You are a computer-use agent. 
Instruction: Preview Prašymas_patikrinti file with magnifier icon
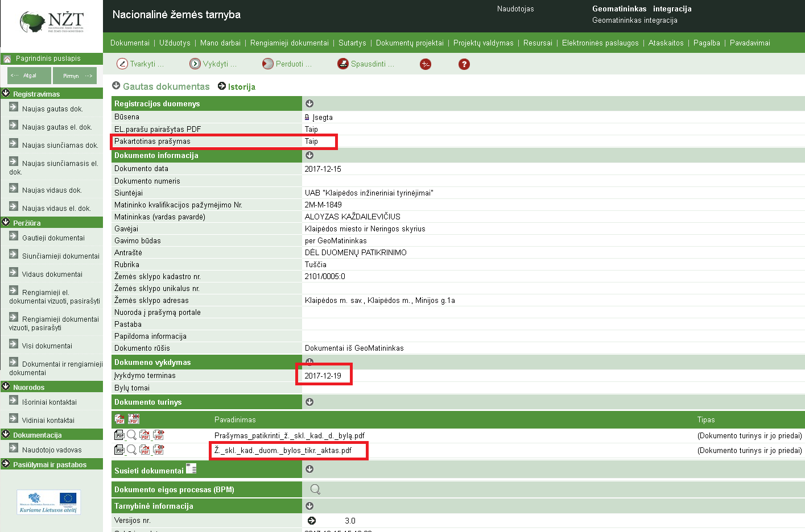(131, 435)
